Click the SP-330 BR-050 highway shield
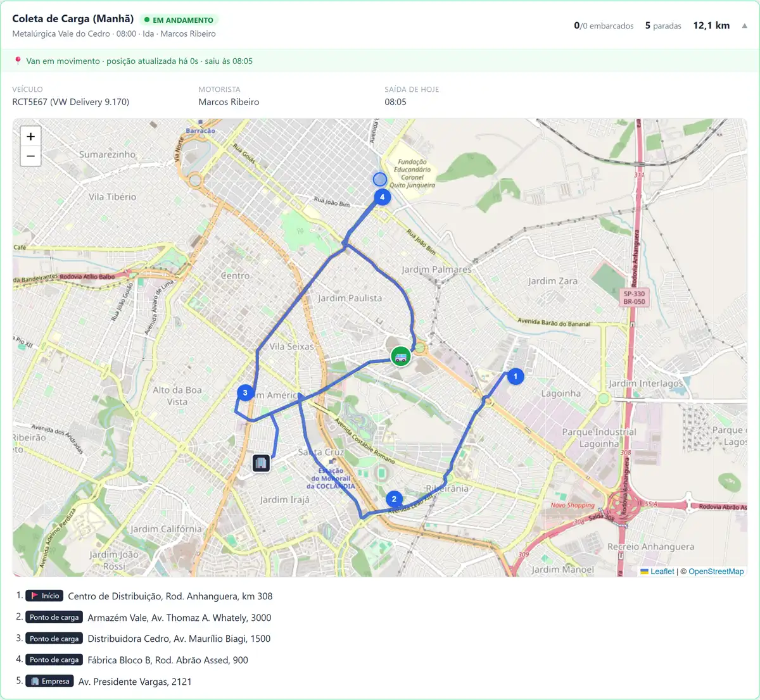Screen dimensions: 760x700 pos(634,297)
